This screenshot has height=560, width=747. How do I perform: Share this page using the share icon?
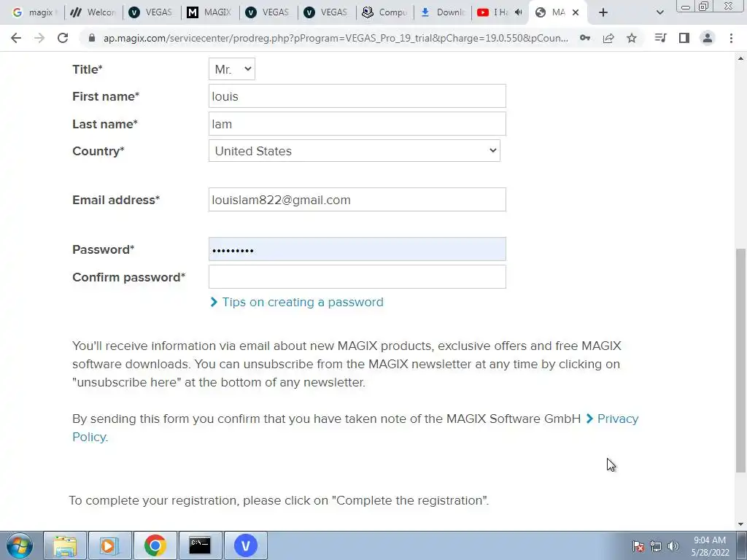click(608, 38)
